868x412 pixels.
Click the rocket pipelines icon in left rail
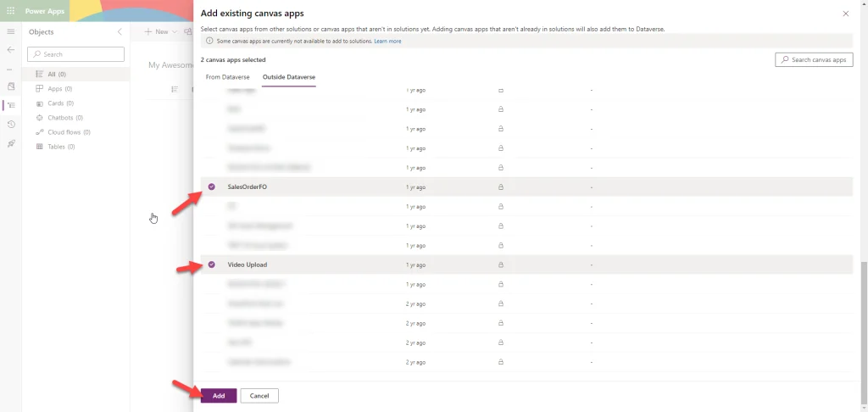click(10, 143)
